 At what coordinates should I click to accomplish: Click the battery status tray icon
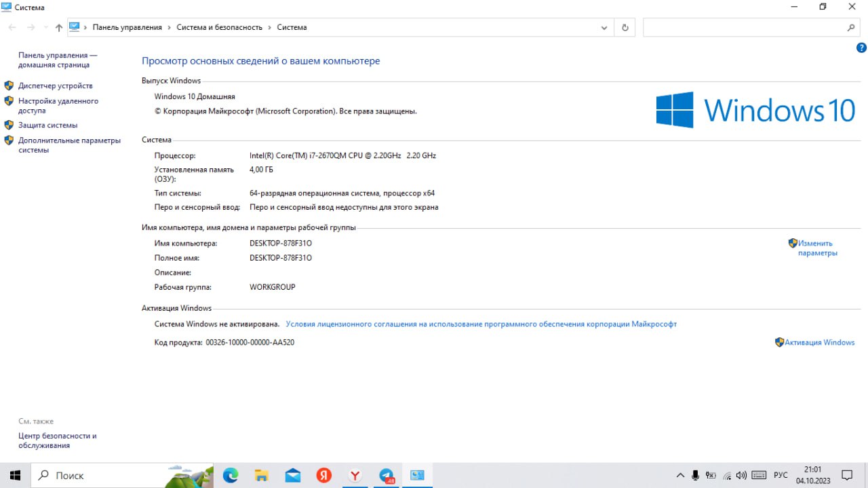[711, 475]
